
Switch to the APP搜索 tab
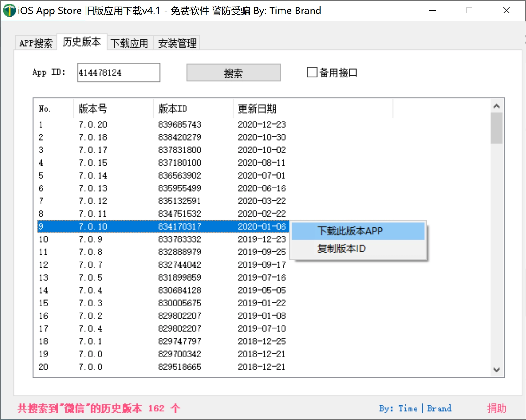(36, 43)
